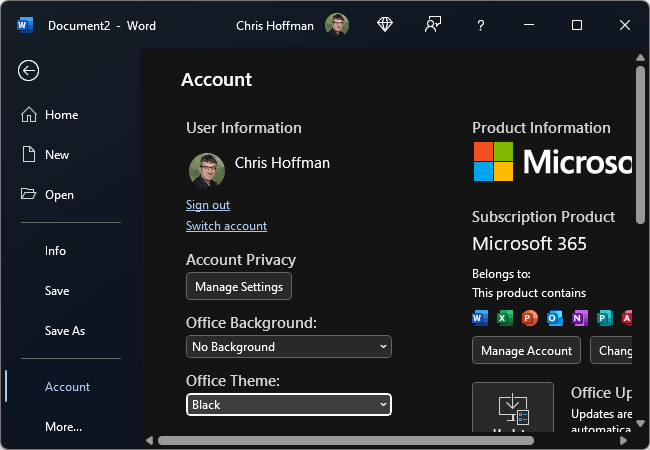This screenshot has height=450, width=650.
Task: Click the PowerPoint app icon
Action: (530, 318)
